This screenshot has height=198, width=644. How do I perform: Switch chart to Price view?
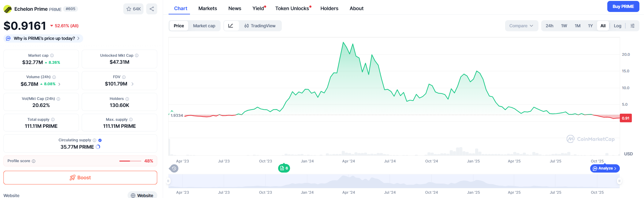pyautogui.click(x=179, y=26)
